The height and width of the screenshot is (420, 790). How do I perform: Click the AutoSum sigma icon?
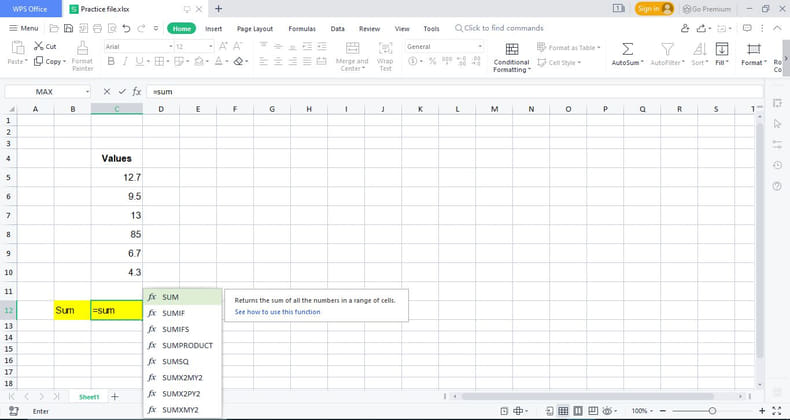626,48
